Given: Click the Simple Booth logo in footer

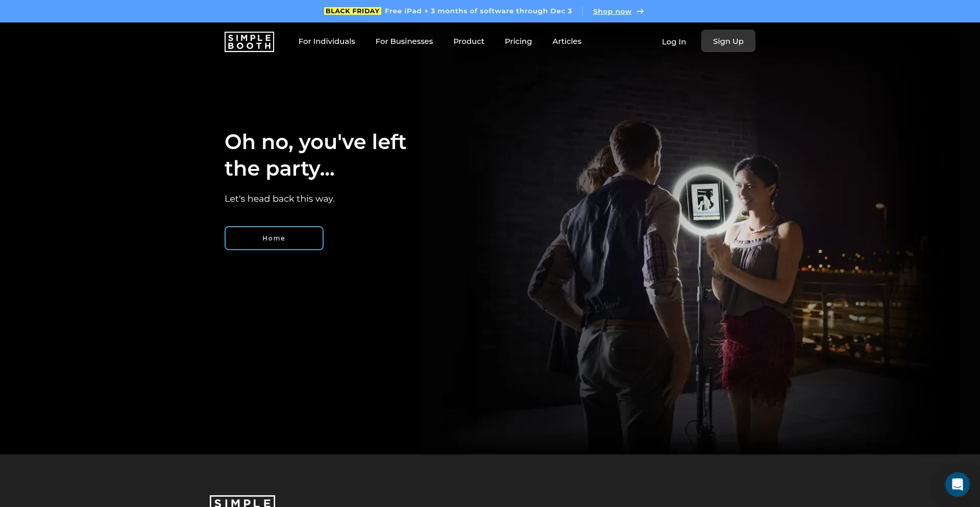Looking at the screenshot, I should coord(242,501).
